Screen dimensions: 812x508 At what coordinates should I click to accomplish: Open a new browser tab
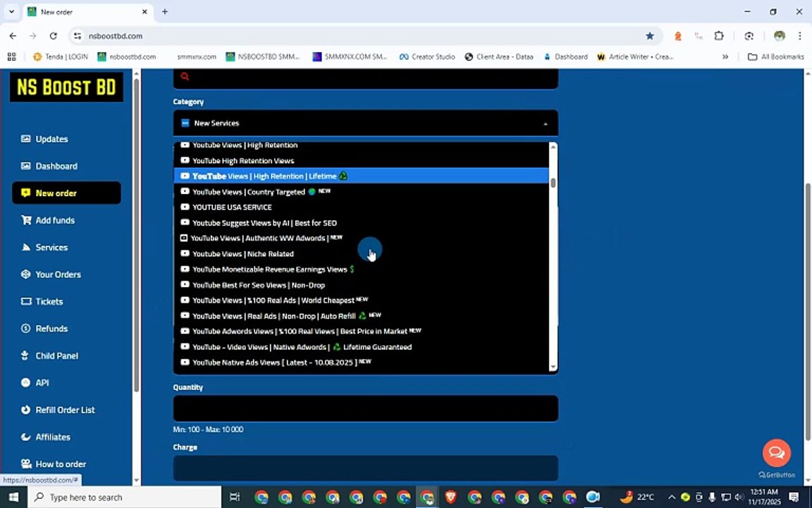point(165,11)
